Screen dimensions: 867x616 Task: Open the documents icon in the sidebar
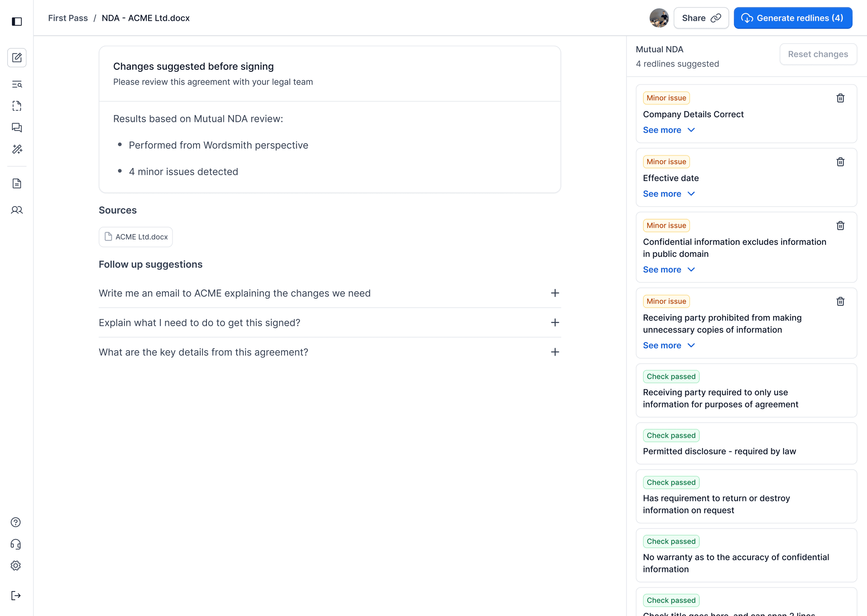click(17, 183)
